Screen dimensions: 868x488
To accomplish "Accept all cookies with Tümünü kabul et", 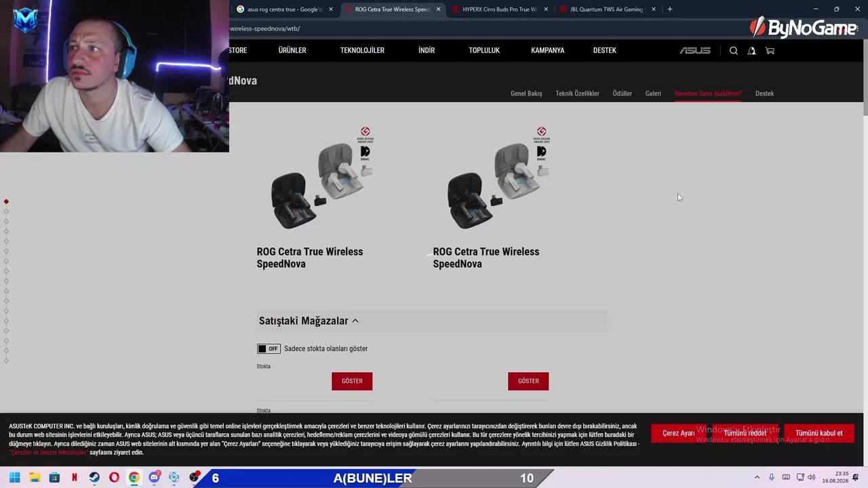I will [x=819, y=433].
